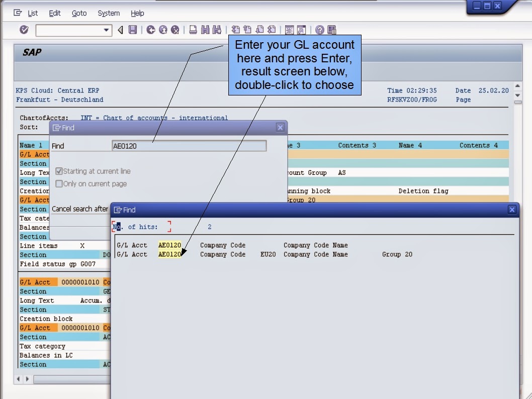Viewport: 532px width, 399px height.
Task: Click the red Cancel icon
Action: coord(175,30)
